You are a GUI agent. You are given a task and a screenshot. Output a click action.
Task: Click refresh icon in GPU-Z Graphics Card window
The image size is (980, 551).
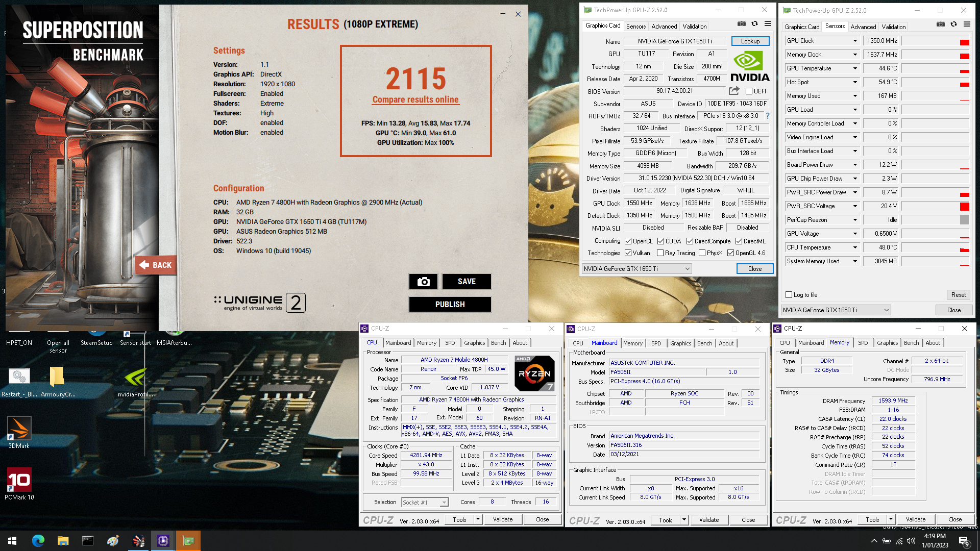click(755, 24)
